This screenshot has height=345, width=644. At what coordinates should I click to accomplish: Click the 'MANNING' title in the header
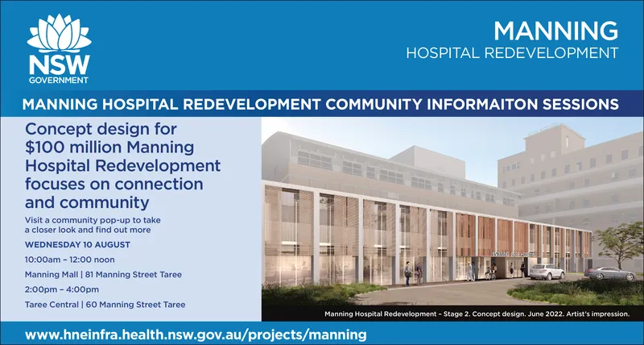click(555, 31)
